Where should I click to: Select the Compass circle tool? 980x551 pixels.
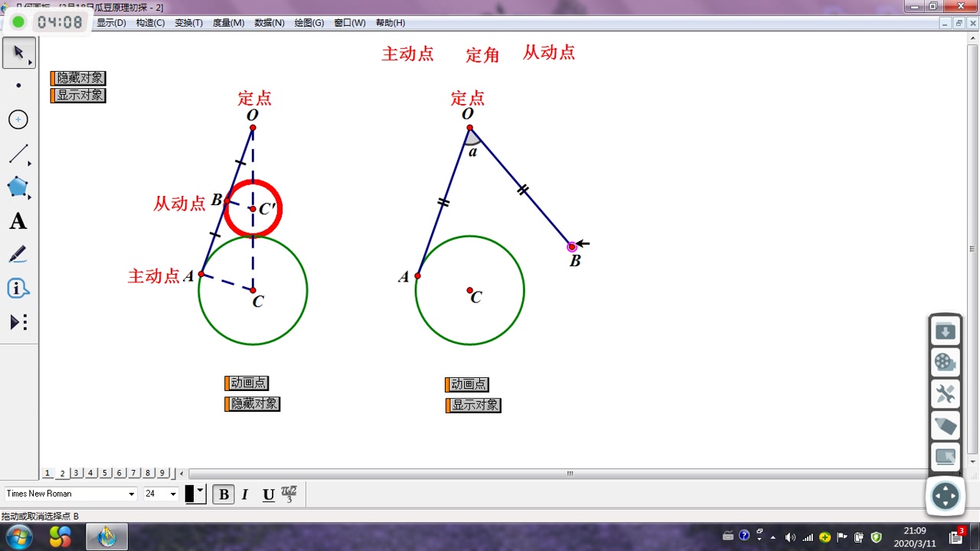(x=18, y=119)
